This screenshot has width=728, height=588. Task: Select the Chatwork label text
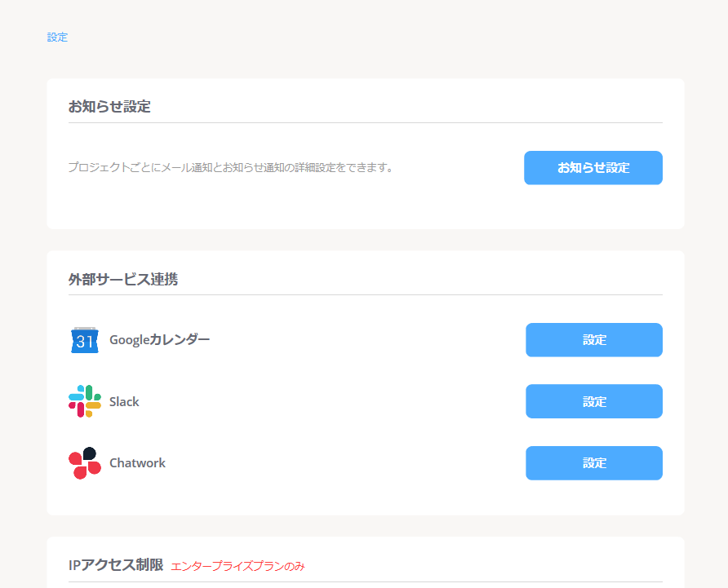click(x=137, y=462)
